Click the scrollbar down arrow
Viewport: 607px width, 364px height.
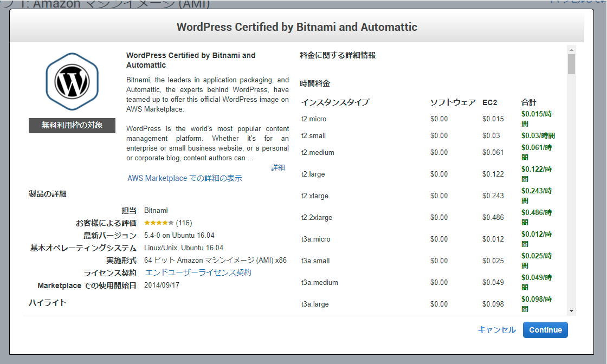coord(571,311)
